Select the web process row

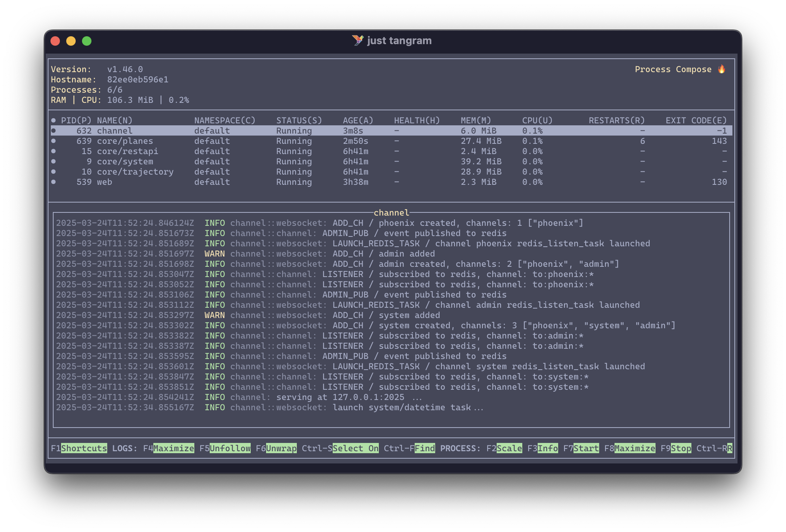click(391, 182)
